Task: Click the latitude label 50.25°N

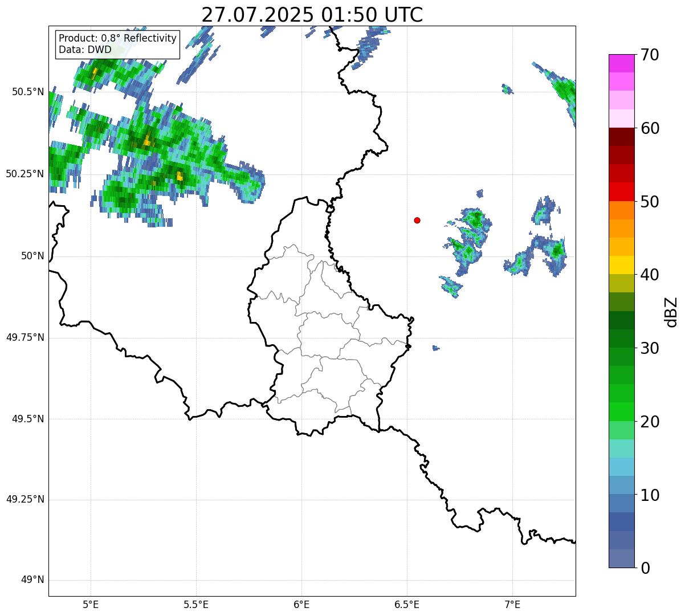Action: coord(25,174)
